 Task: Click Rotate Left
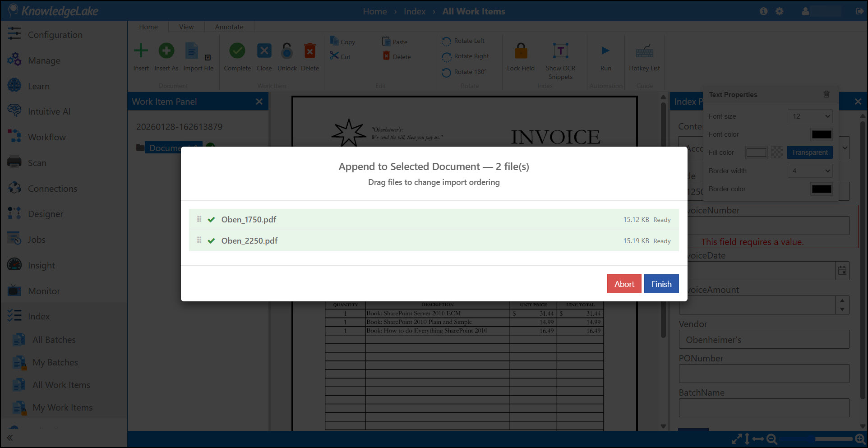point(463,41)
